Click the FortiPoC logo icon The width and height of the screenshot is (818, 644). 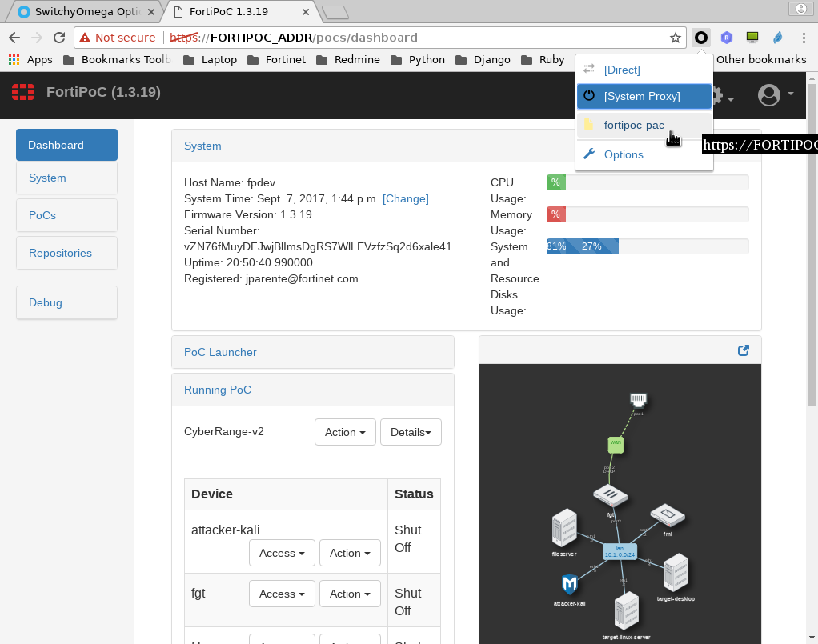(23, 92)
